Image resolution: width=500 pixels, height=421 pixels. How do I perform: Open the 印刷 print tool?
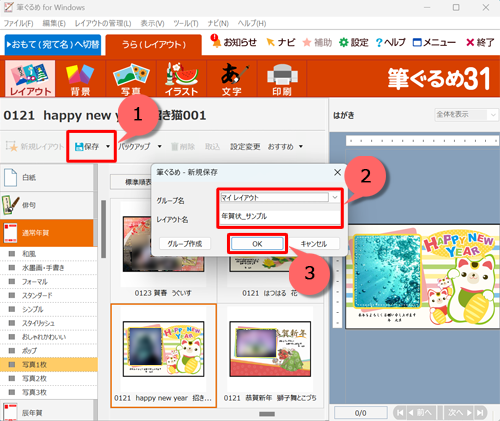tap(282, 79)
